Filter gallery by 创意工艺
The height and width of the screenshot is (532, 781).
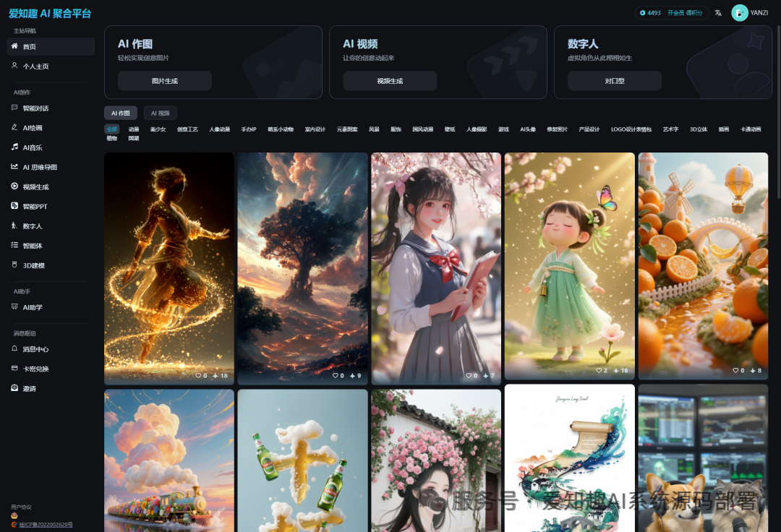(x=187, y=129)
